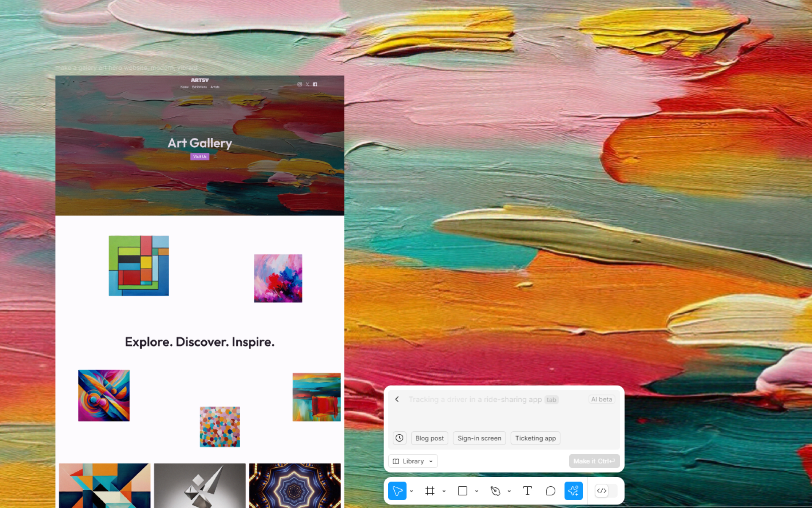Select the Ticketing app quick prompt

coord(535,438)
